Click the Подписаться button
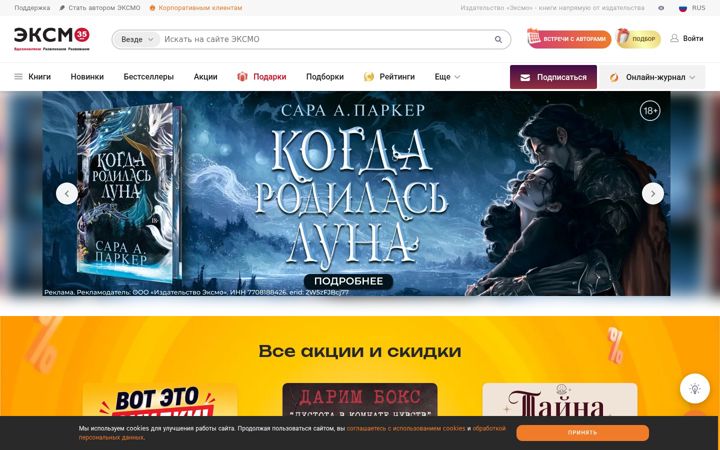 pyautogui.click(x=553, y=77)
